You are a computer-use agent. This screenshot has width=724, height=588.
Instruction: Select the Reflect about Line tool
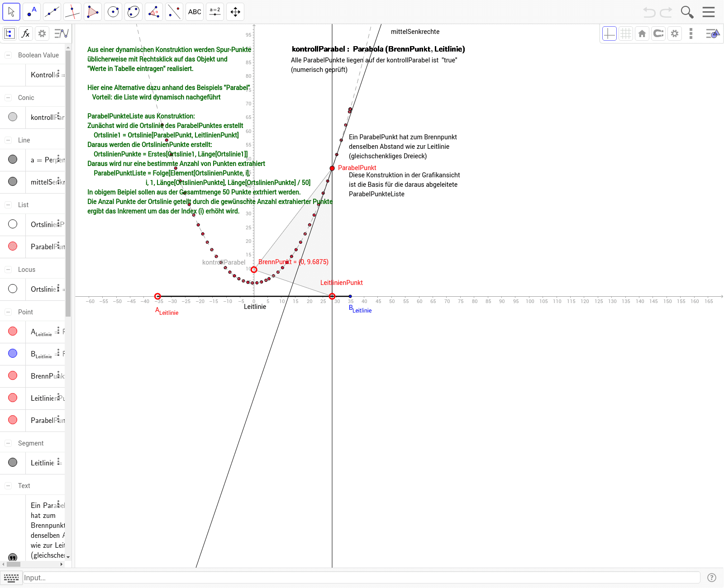174,12
